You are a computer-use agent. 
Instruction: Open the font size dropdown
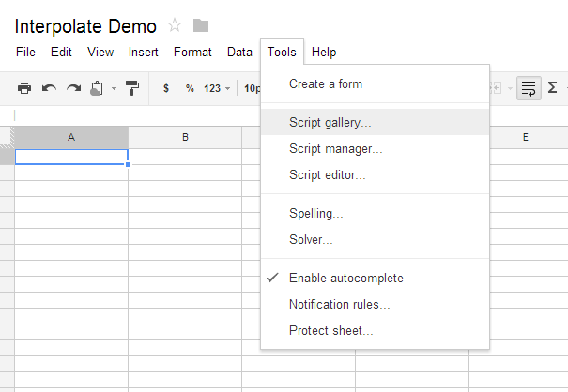tap(252, 88)
